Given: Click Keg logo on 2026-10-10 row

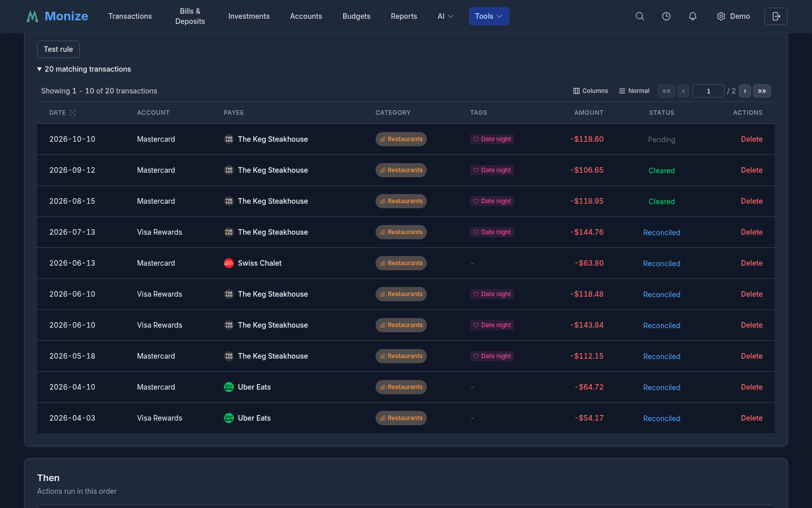Looking at the screenshot, I should (x=229, y=139).
